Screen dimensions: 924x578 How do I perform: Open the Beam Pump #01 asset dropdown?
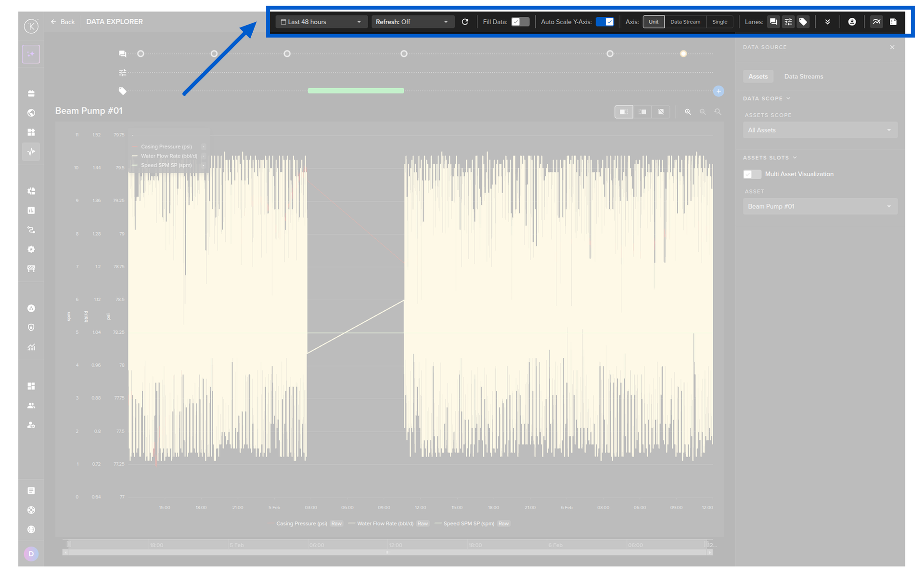tap(820, 206)
